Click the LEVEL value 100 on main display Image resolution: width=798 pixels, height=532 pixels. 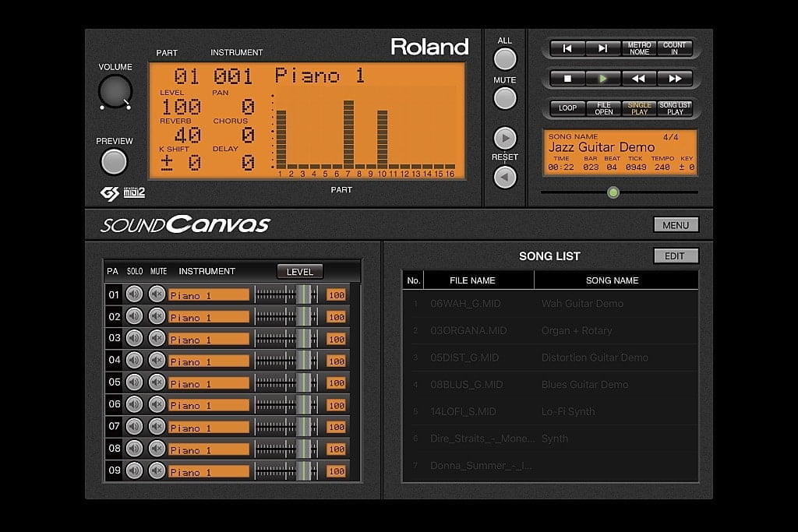(x=181, y=107)
